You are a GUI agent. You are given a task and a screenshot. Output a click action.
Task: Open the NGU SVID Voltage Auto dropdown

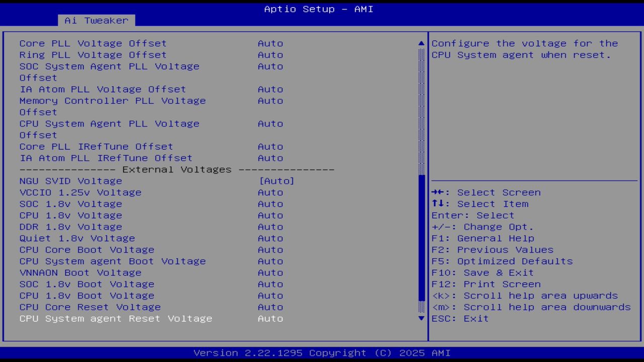pos(277,180)
